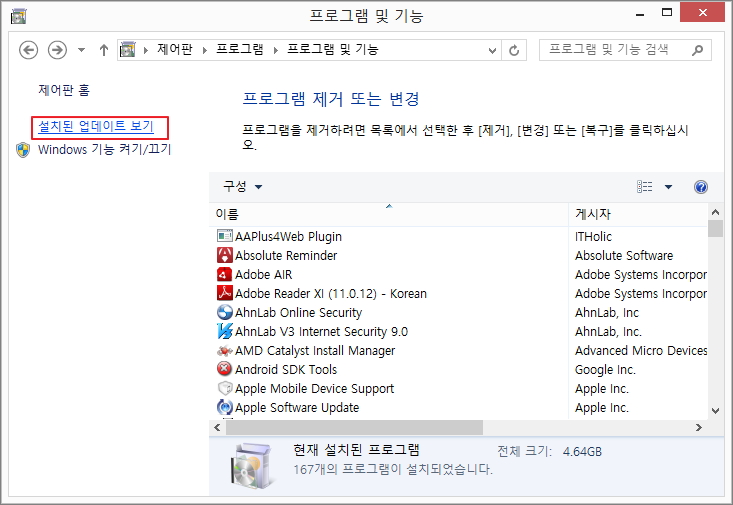Select AhnLab Online Security entry
Viewport: 733px width, 505px height.
(x=298, y=313)
